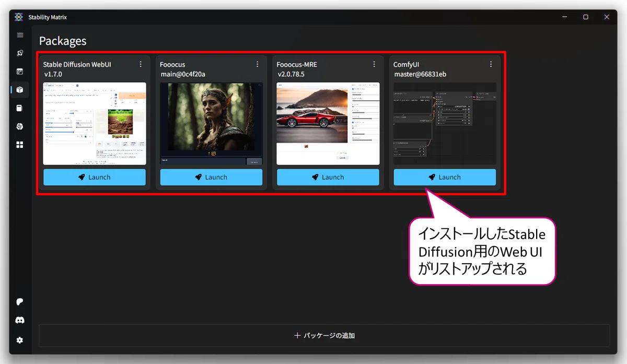The image size is (627, 364).
Task: Click the Discord icon in sidebar
Action: [x=20, y=320]
